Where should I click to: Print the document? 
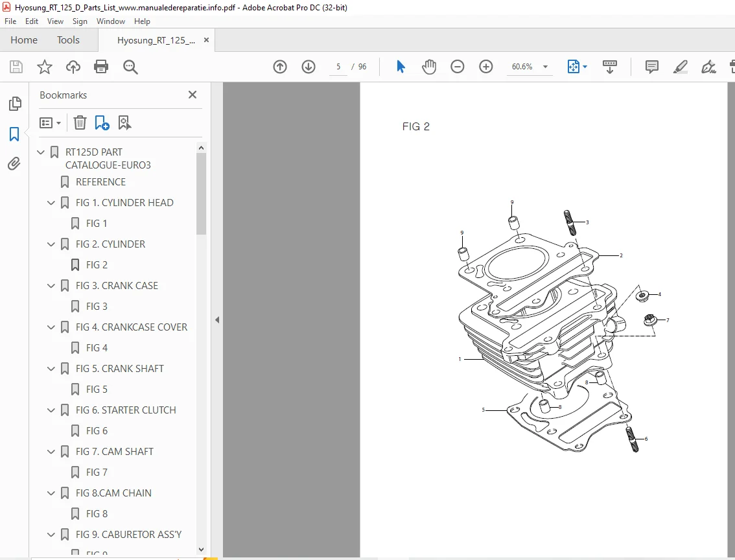coord(101,67)
